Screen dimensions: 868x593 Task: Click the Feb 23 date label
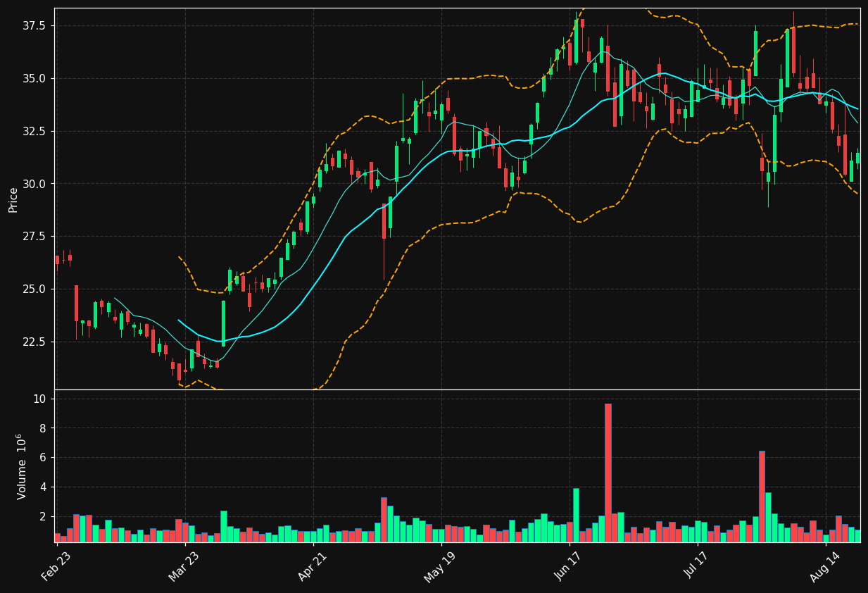(x=56, y=567)
